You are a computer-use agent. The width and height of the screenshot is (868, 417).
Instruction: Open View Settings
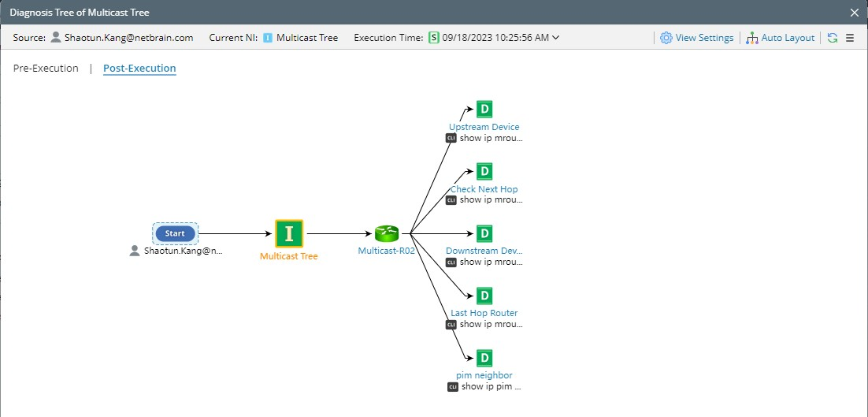pos(696,38)
